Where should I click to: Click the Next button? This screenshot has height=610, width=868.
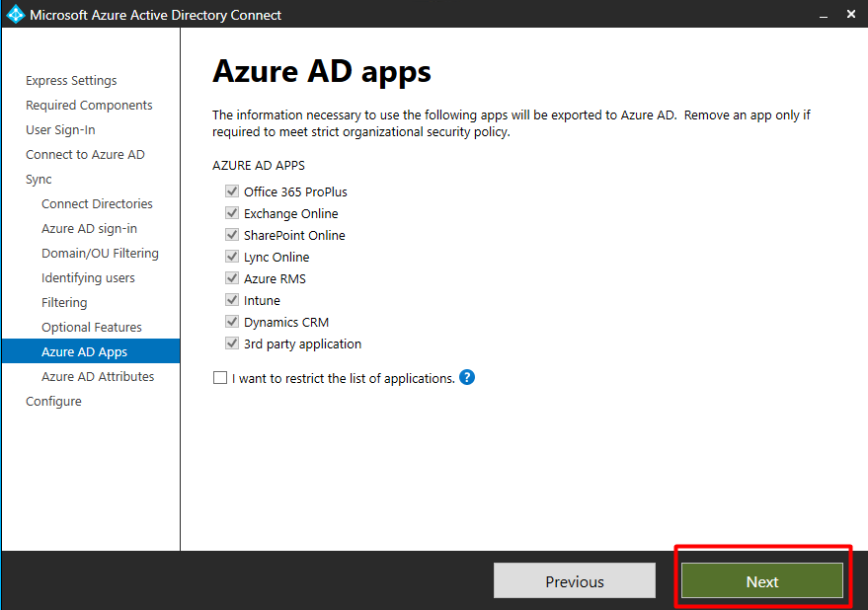[762, 580]
